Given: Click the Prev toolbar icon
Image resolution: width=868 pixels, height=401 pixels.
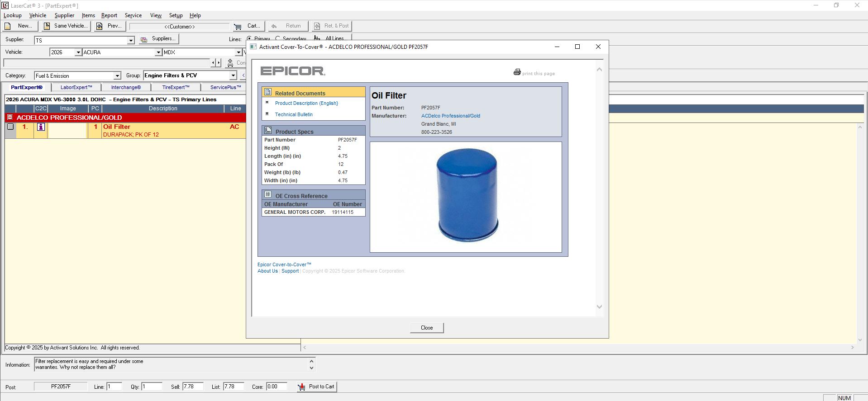Looking at the screenshot, I should tap(99, 26).
